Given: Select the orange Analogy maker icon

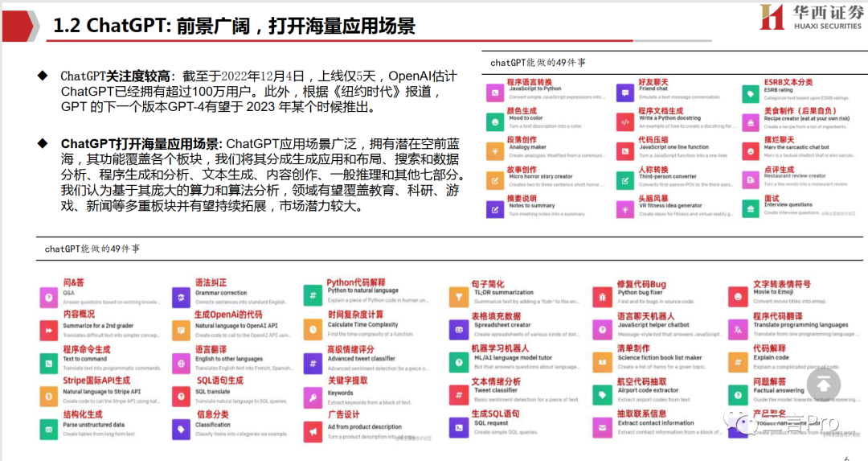Looking at the screenshot, I should click(495, 151).
